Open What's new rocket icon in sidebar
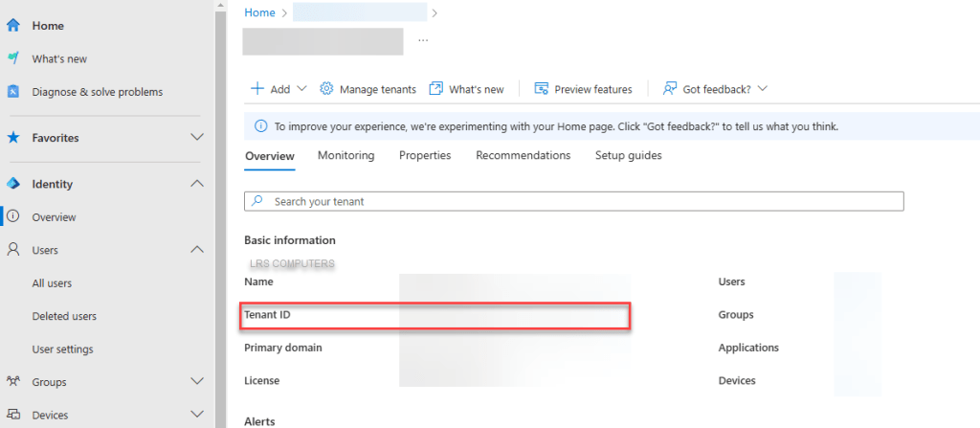This screenshot has width=980, height=428. (13, 58)
